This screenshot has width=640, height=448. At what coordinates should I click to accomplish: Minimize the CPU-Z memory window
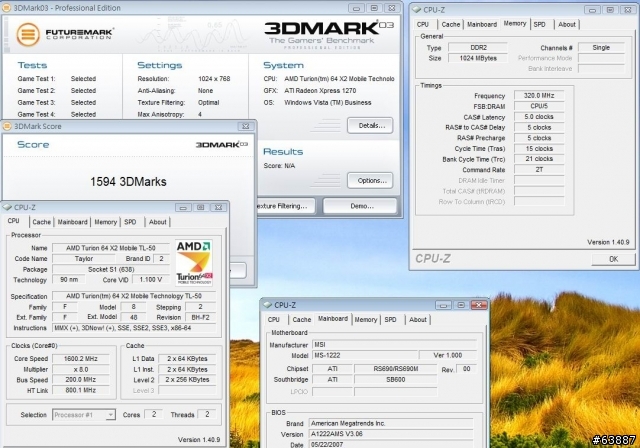click(x=592, y=10)
